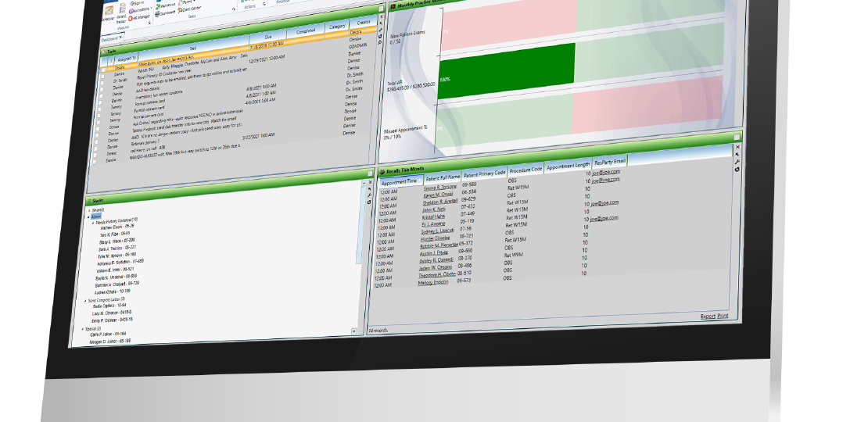Refresh the Stacks widget
868x422 pixels.
pos(370,202)
